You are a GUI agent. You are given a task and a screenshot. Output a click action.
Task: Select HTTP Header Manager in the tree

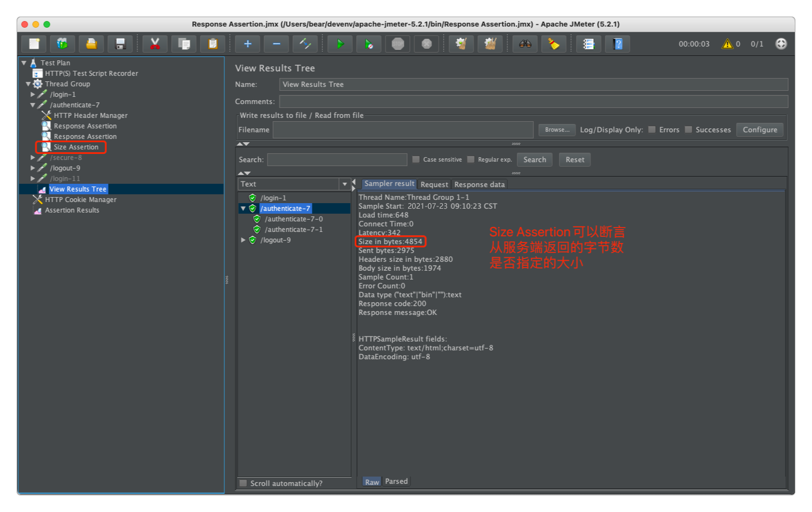90,116
